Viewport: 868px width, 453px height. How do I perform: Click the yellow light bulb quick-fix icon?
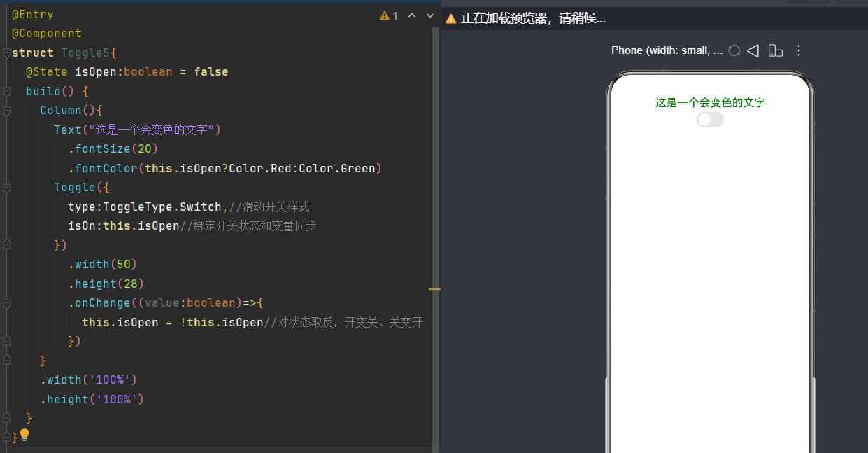[24, 435]
